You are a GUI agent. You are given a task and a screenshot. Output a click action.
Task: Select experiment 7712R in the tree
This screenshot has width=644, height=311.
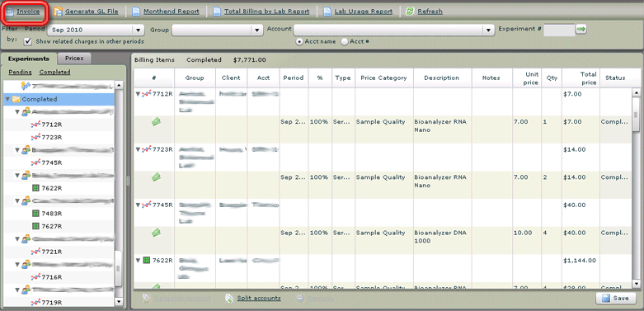pos(52,125)
